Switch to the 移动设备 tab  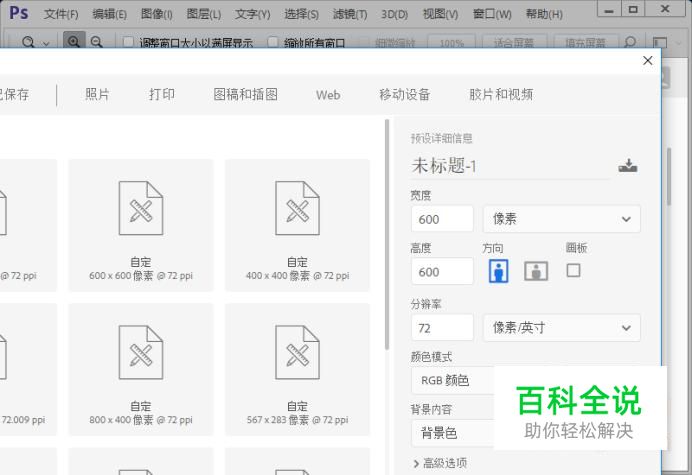[405, 94]
